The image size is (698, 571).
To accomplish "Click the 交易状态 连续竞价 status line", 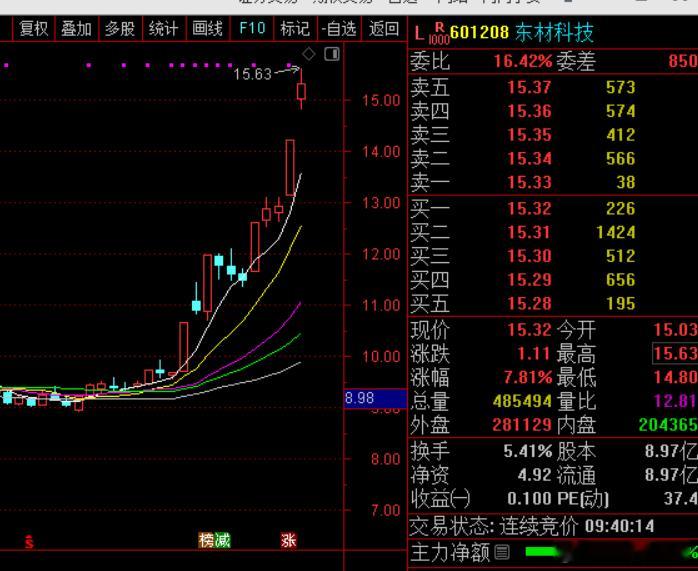I will click(x=532, y=527).
